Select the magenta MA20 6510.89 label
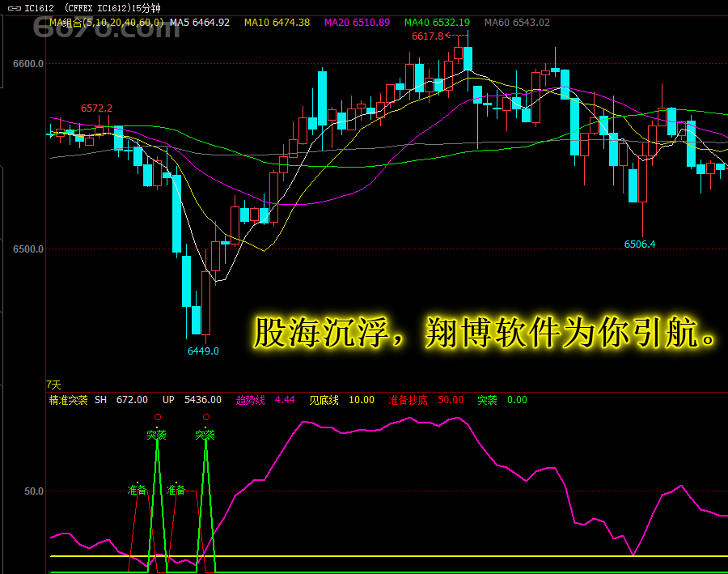The image size is (728, 574). [x=357, y=23]
